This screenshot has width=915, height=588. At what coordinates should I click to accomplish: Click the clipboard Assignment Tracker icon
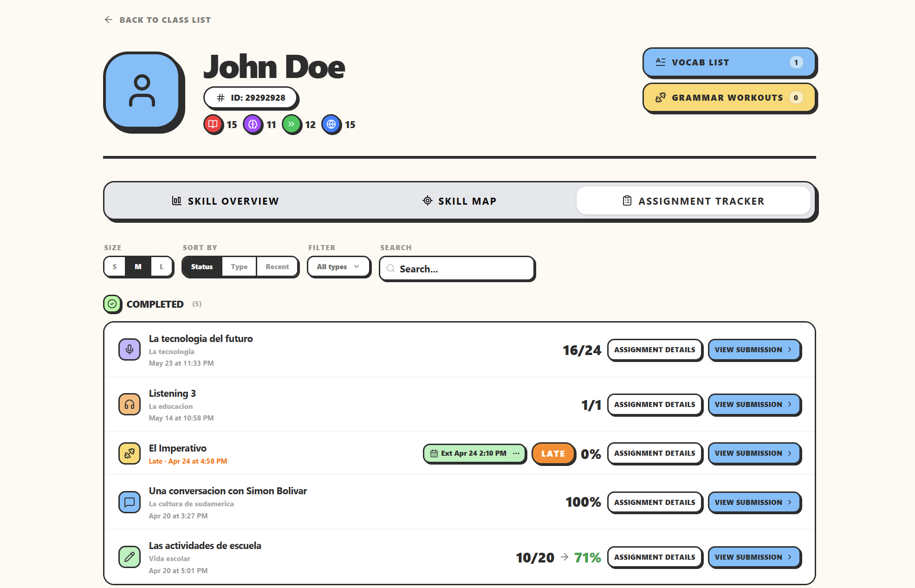pyautogui.click(x=627, y=200)
